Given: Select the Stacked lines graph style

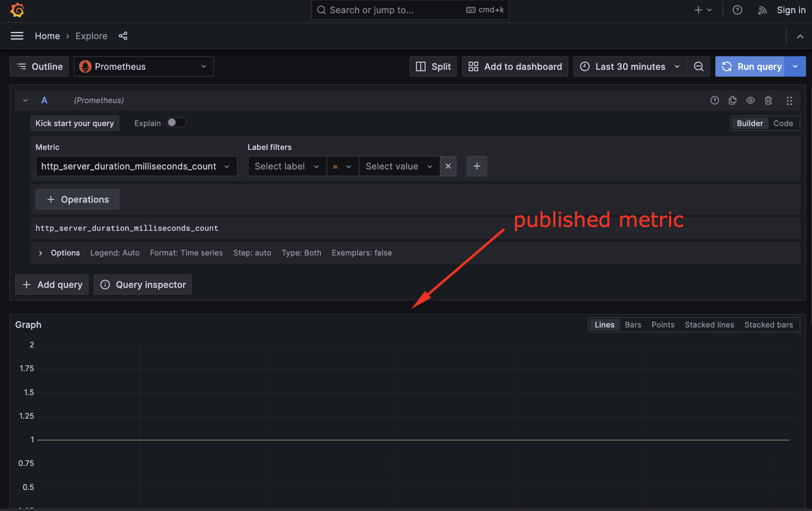Looking at the screenshot, I should pyautogui.click(x=709, y=325).
